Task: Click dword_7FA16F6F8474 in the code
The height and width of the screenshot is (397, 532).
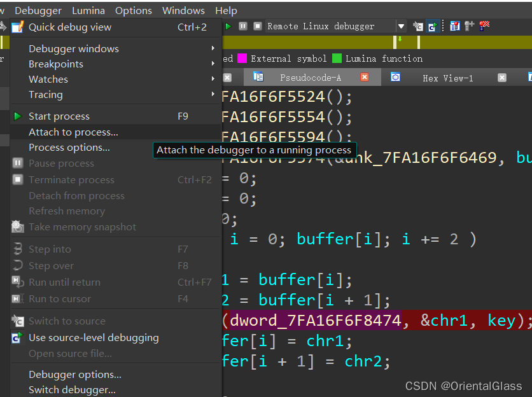Action: [316, 320]
